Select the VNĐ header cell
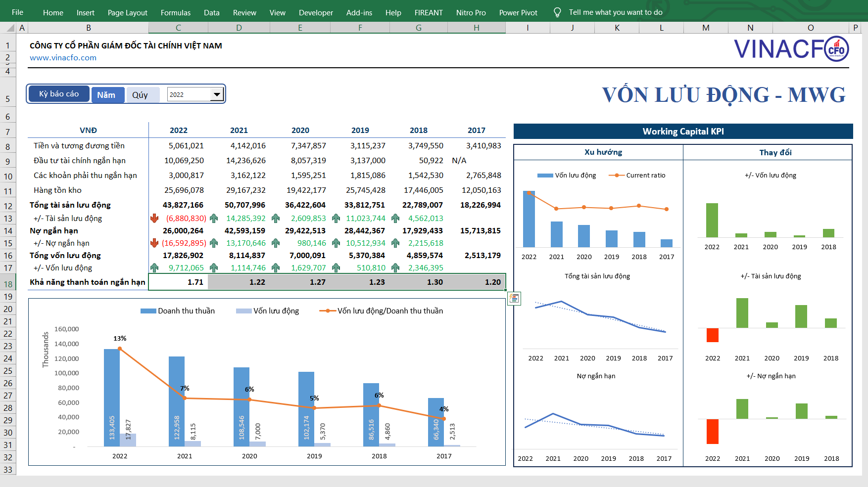The width and height of the screenshot is (868, 487). tap(88, 130)
